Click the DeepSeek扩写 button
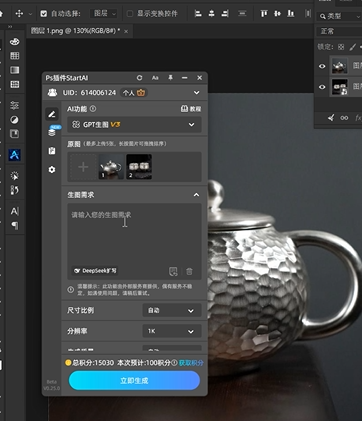Viewport: 362px width, 421px height. (95, 271)
